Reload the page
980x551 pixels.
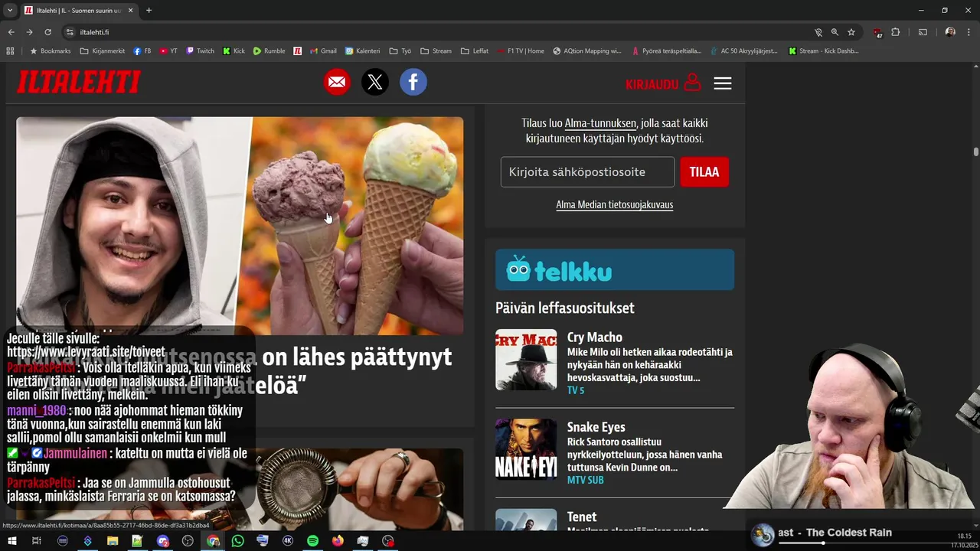(x=47, y=32)
